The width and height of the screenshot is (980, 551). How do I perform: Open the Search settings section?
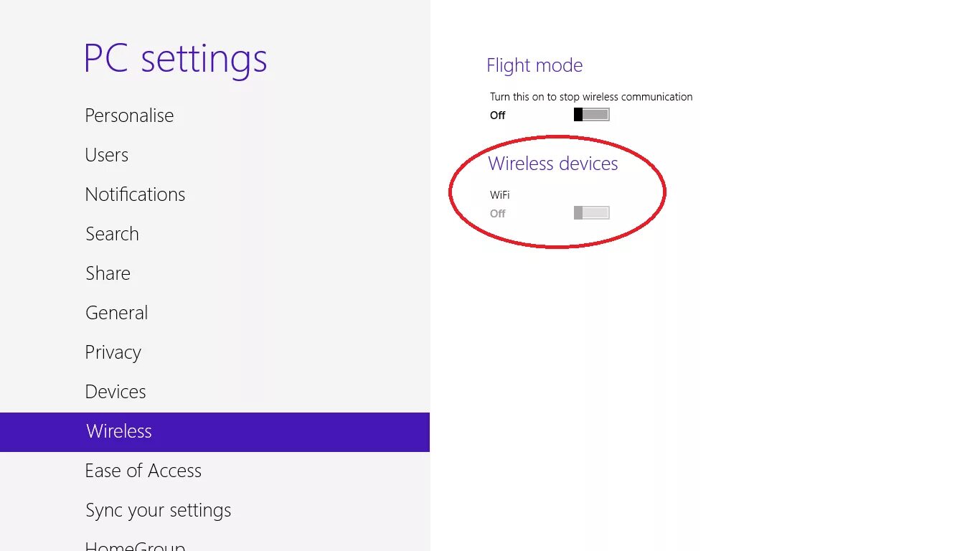coord(112,234)
